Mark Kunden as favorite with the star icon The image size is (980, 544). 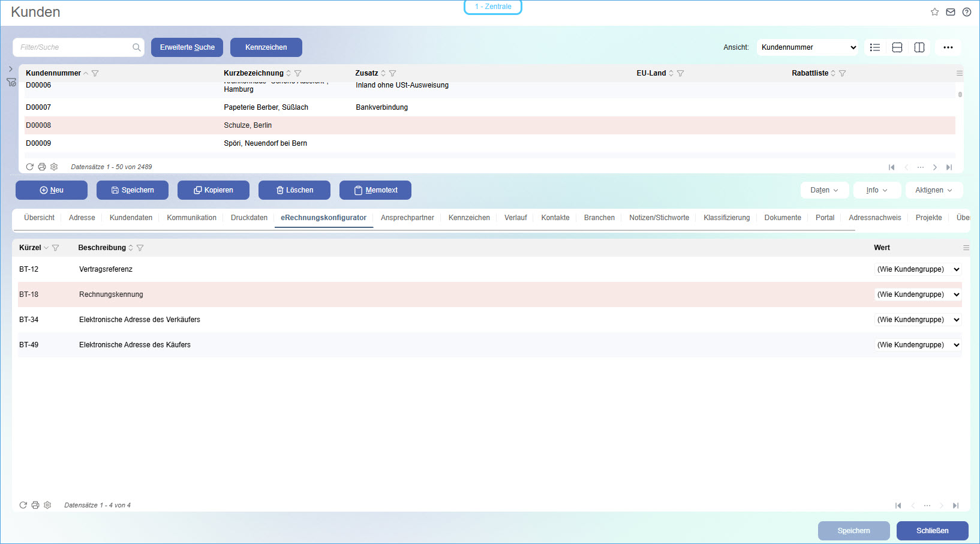[x=934, y=12]
